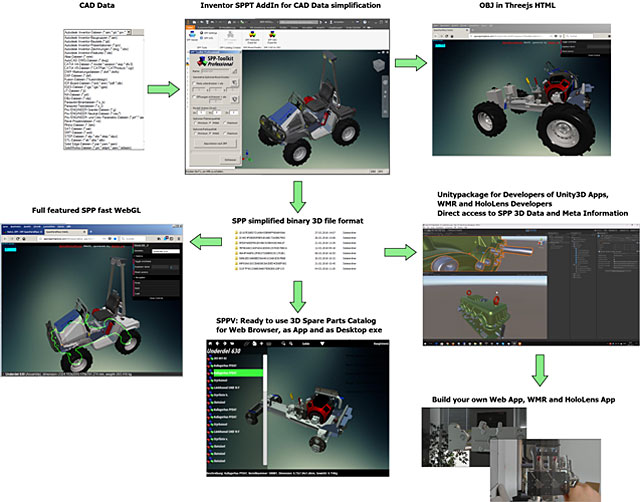Click the cyan button in Threejs HTML viewer
The width and height of the screenshot is (640, 502).
coord(440,45)
